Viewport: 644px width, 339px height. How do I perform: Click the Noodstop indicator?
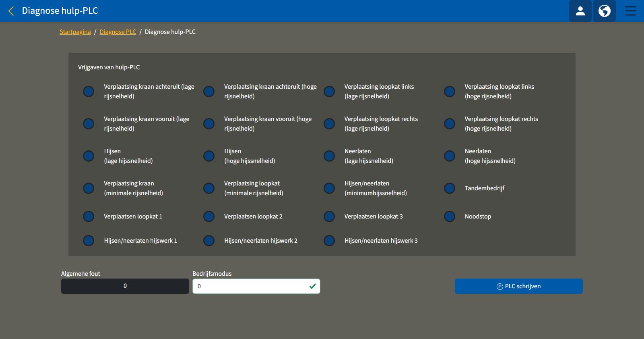coord(450,216)
